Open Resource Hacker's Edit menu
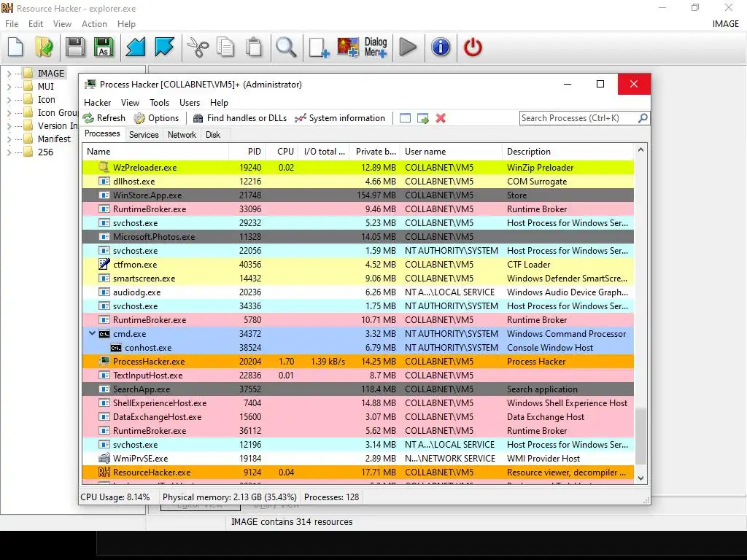This screenshot has height=560, width=747. [x=35, y=24]
